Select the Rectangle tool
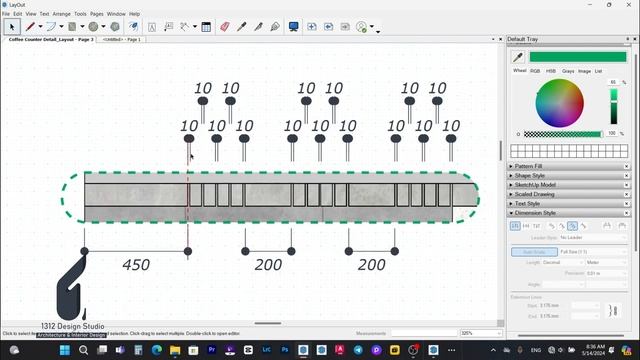The width and height of the screenshot is (640, 360). click(x=72, y=27)
